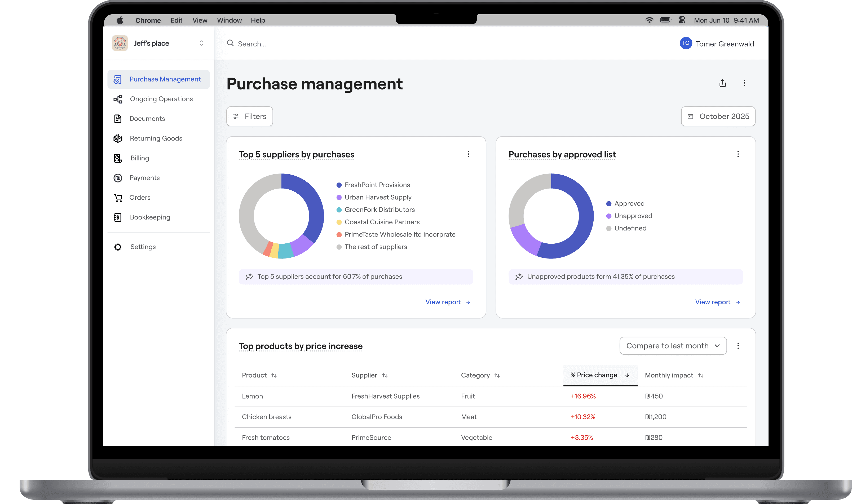Expand the Jeff's place workspace switcher
852x504 pixels.
coord(201,43)
